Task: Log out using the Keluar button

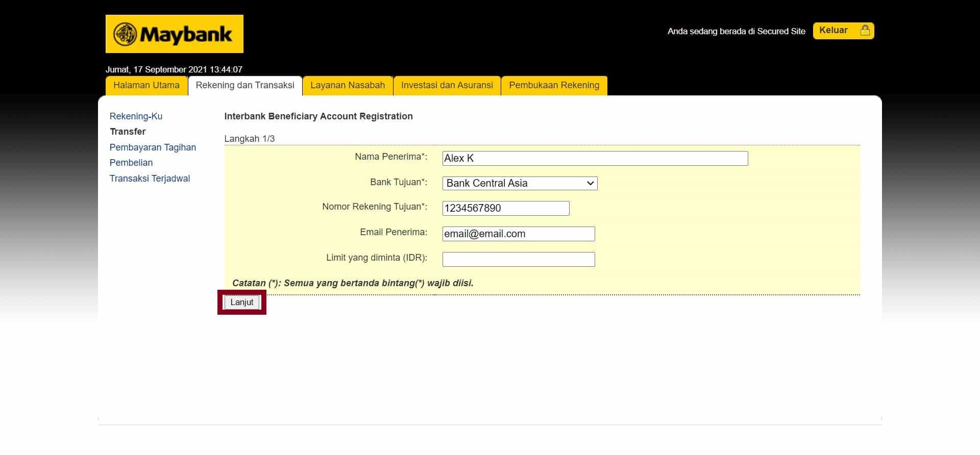Action: click(x=834, y=31)
